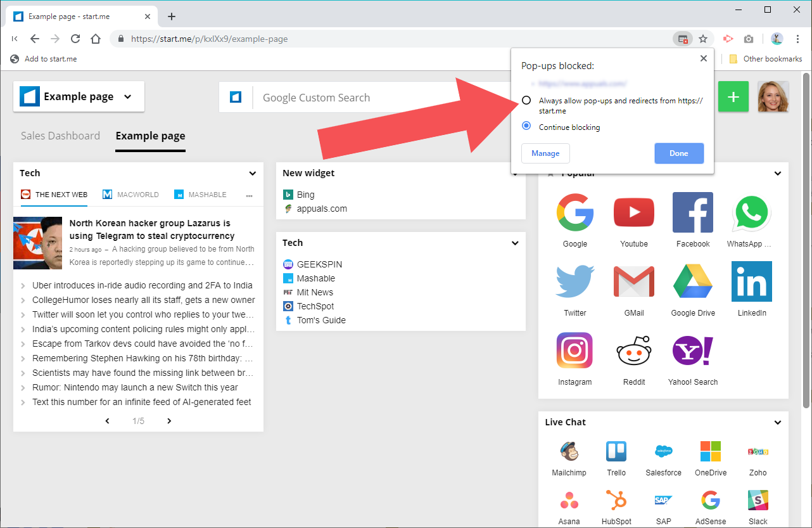Launch OneDrive from Live Chat widget

click(x=711, y=451)
